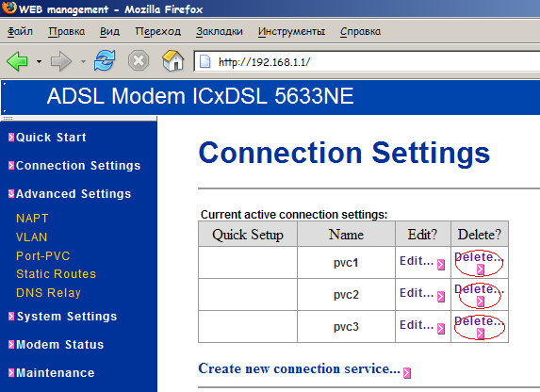Click the Delete... link for pvc2
The width and height of the screenshot is (540, 392).
click(x=479, y=289)
